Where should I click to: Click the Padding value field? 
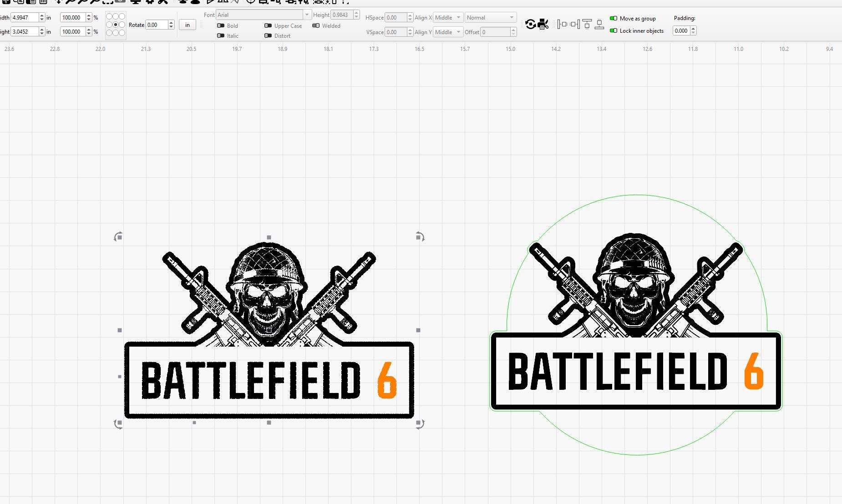681,30
